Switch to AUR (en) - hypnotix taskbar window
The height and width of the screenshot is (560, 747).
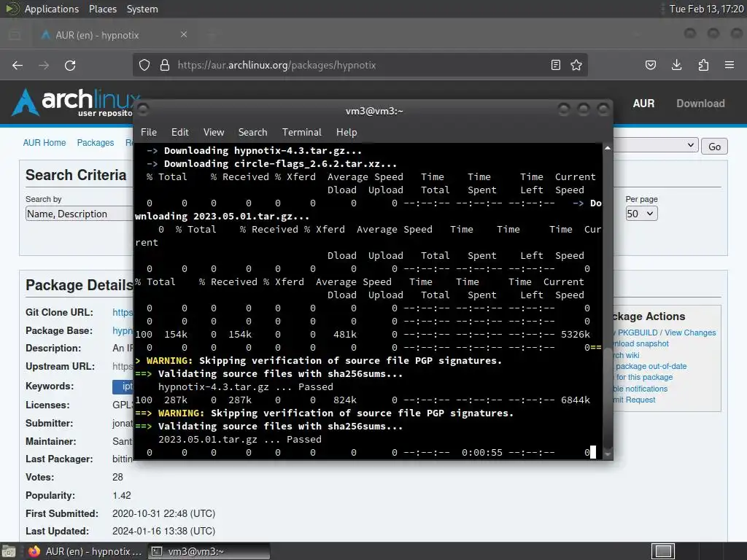(x=85, y=551)
